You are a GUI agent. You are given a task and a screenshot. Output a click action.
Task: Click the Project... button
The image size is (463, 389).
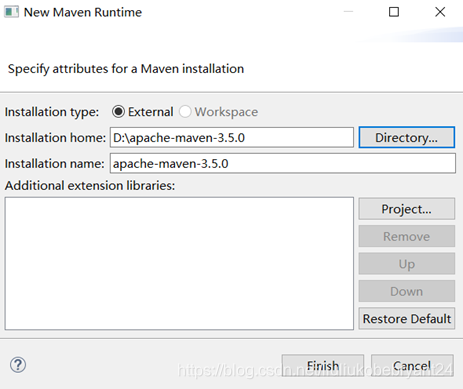click(407, 209)
